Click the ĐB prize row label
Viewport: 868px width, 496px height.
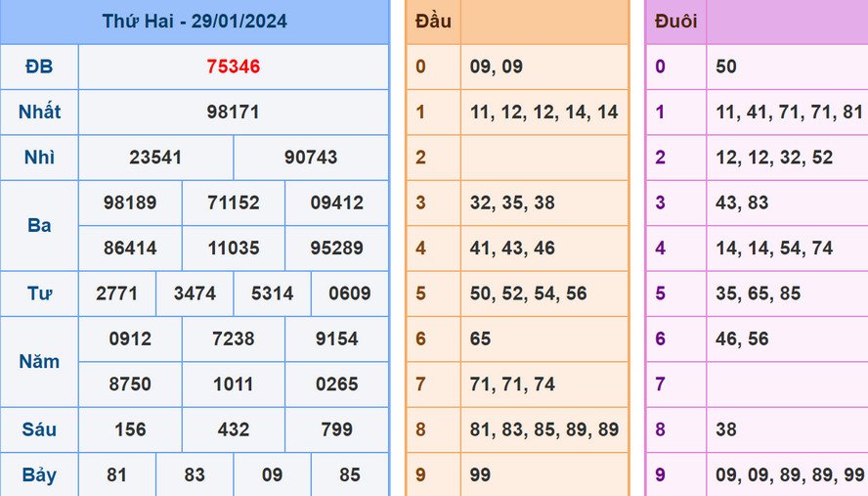pos(39,67)
